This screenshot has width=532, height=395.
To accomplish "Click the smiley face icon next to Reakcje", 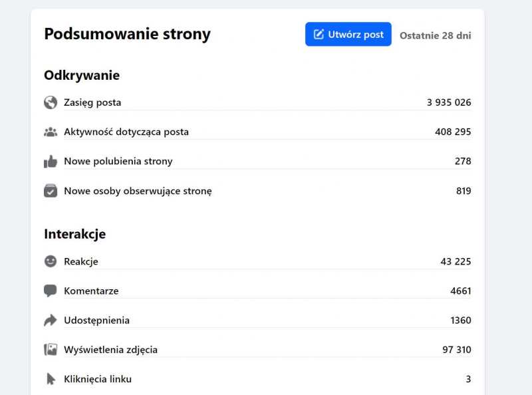I will coord(51,261).
